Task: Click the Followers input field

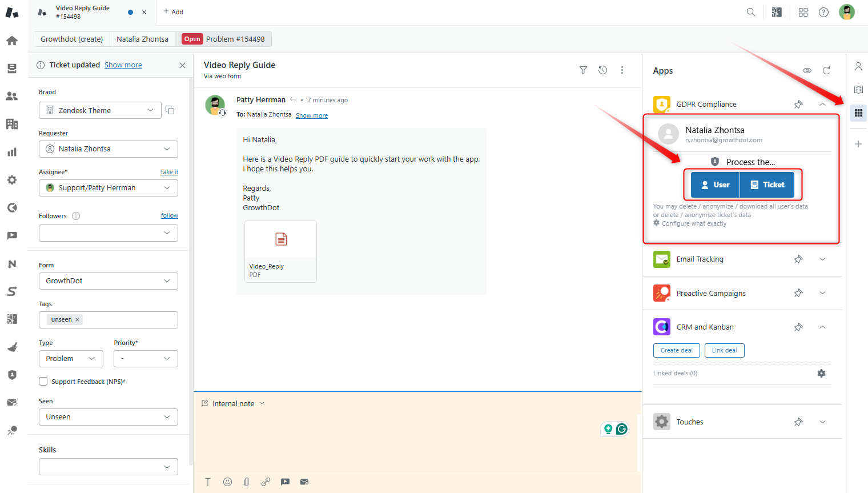Action: tap(108, 233)
